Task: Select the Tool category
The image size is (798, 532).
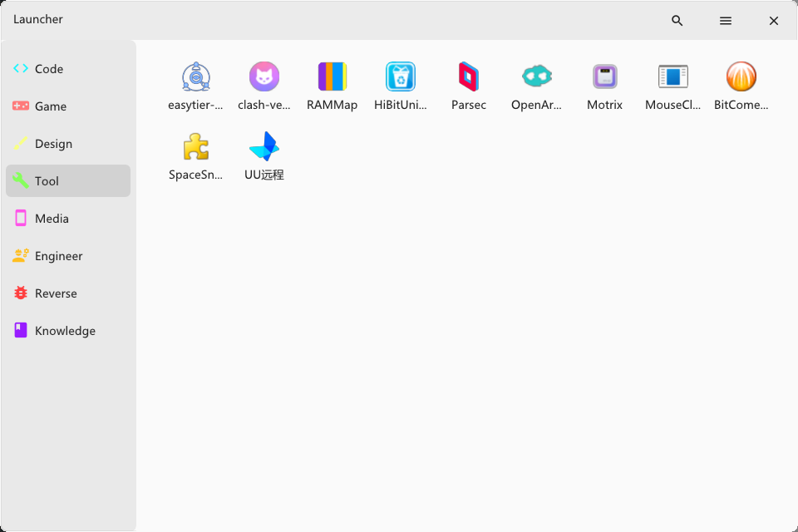Action: 68,180
